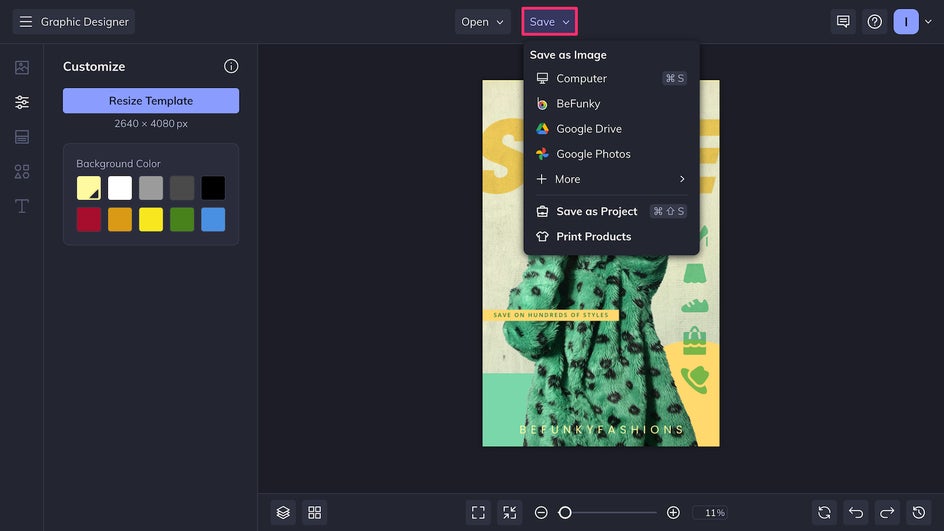Click the user profile avatar
This screenshot has width=944, height=531.
(905, 22)
